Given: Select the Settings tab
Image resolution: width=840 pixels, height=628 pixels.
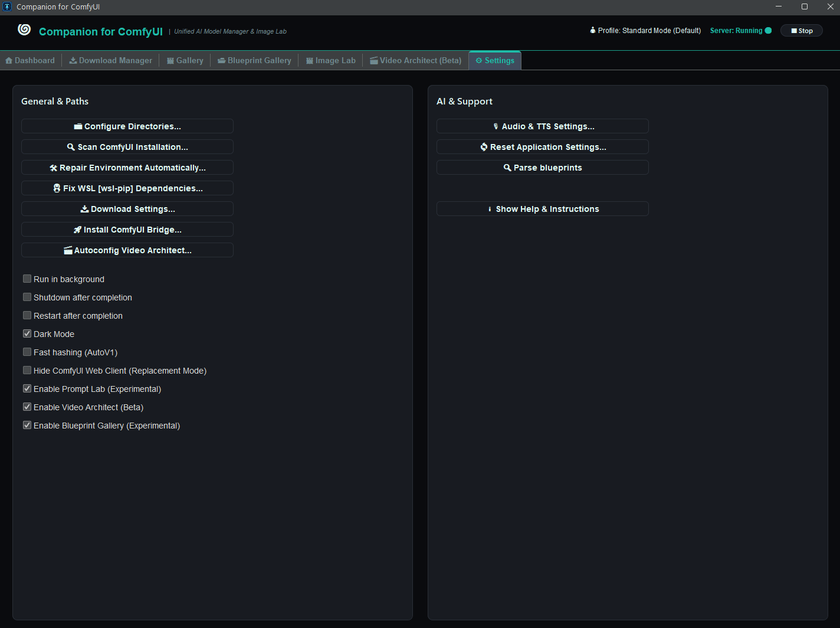Looking at the screenshot, I should tap(495, 60).
